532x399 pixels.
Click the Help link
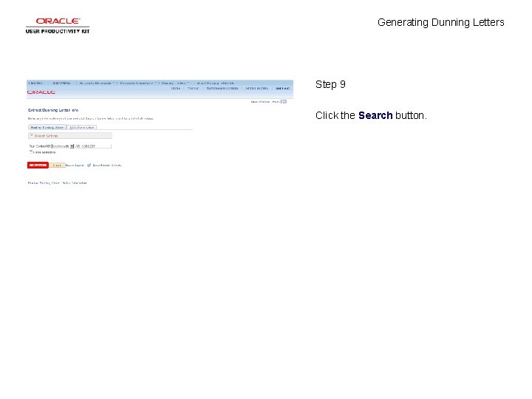tap(276, 102)
